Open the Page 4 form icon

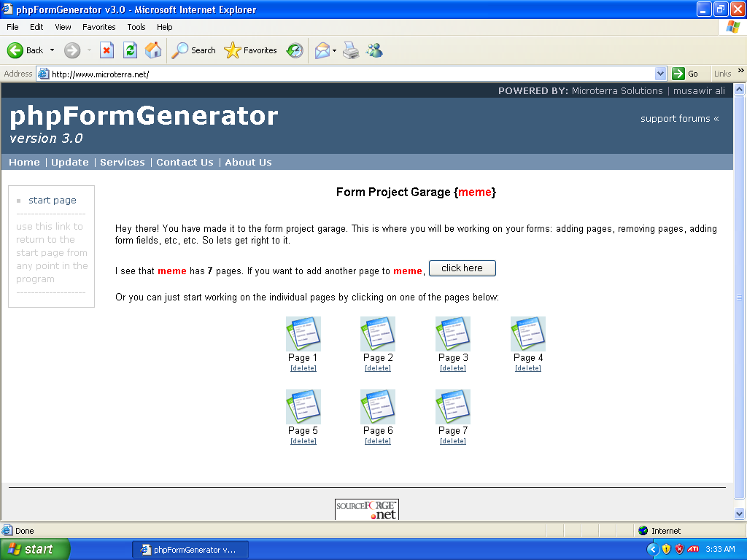pos(528,334)
